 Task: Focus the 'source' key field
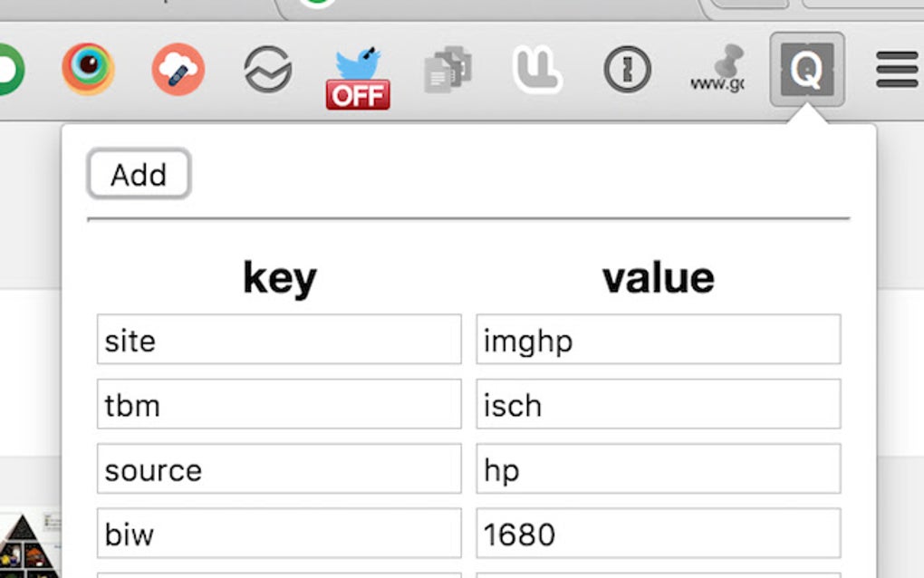coord(279,469)
